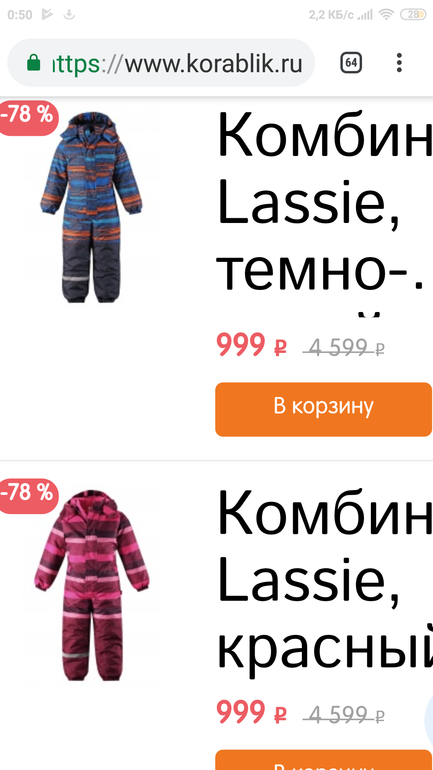Open the Chrome three-dot overflow menu
Image resolution: width=433 pixels, height=770 pixels.
[399, 63]
